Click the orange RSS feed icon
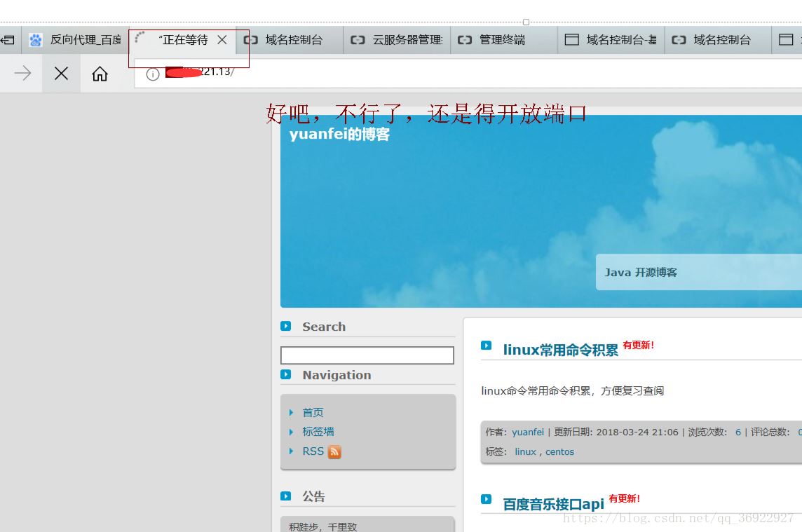802x532 pixels. tap(334, 452)
